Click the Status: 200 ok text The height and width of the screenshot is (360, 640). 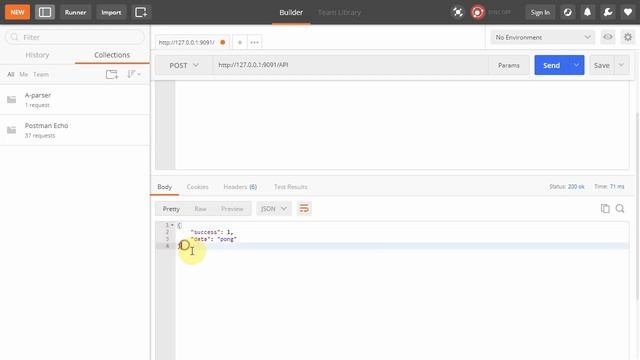[567, 187]
